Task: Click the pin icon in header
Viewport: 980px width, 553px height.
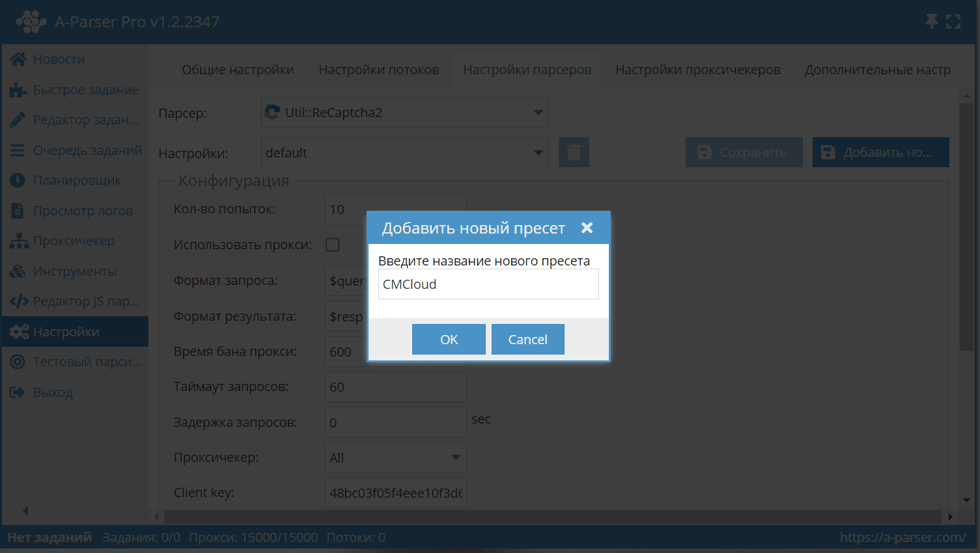Action: pyautogui.click(x=932, y=21)
